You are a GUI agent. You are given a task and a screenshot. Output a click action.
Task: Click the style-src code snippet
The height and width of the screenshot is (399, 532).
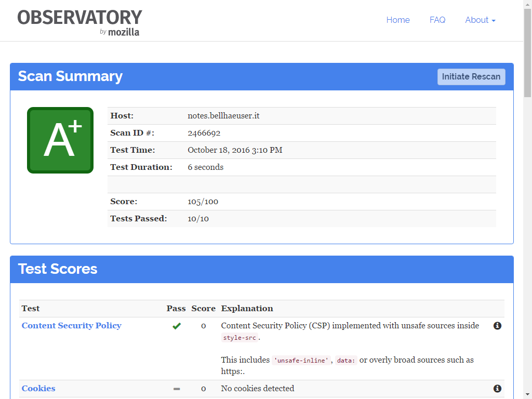click(240, 338)
